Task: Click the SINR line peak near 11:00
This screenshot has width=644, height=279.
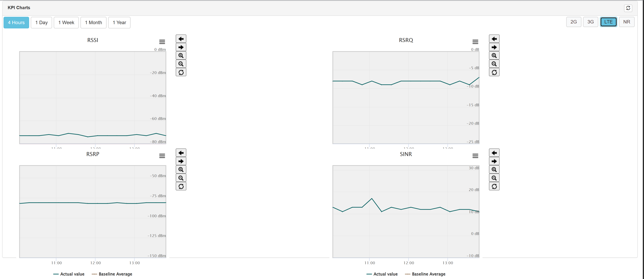Action: (x=372, y=199)
